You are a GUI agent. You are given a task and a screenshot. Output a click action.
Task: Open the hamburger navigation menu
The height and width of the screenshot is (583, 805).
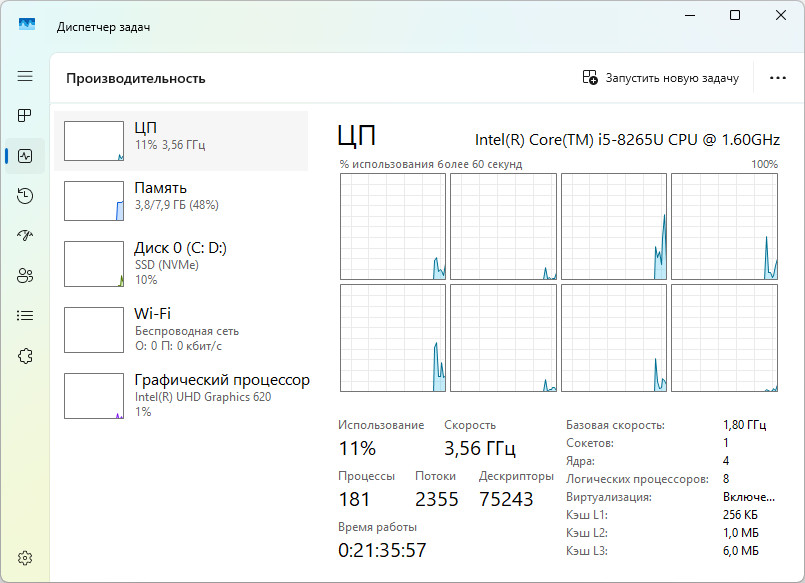tap(25, 76)
